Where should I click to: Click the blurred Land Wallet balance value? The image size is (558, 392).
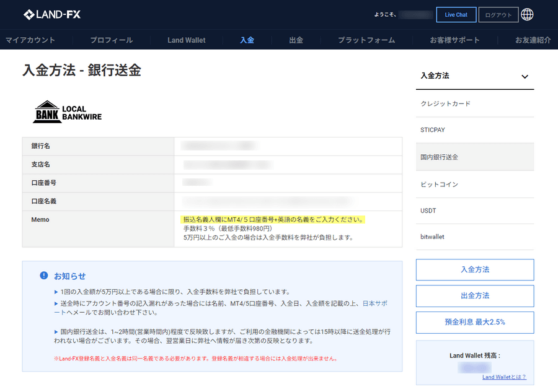pyautogui.click(x=474, y=367)
